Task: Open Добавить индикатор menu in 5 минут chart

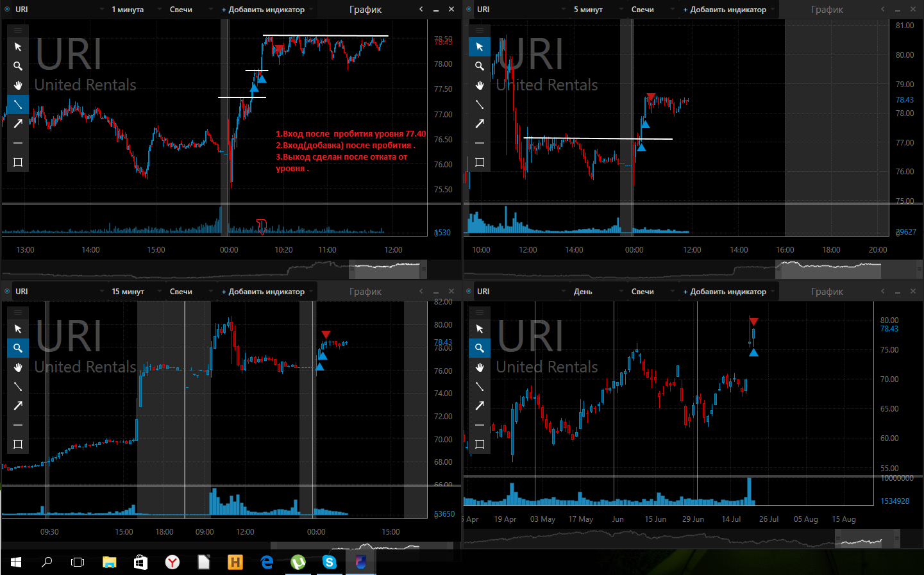Action: pyautogui.click(x=728, y=10)
